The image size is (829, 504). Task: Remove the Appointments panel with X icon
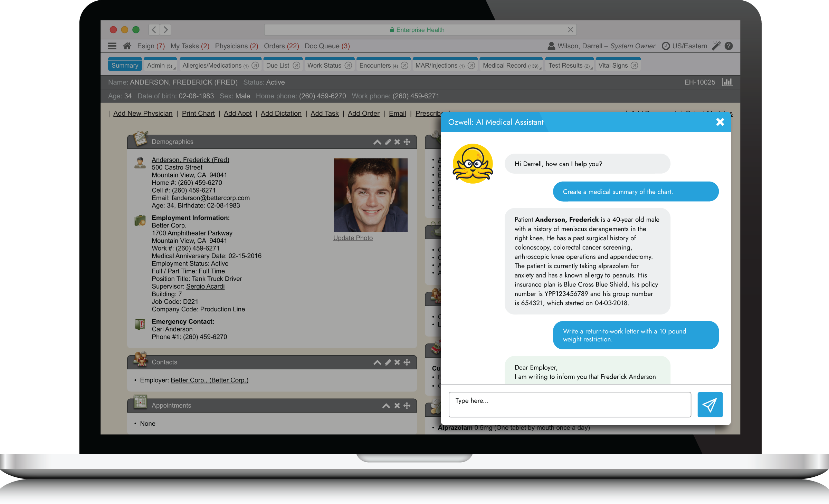click(397, 406)
